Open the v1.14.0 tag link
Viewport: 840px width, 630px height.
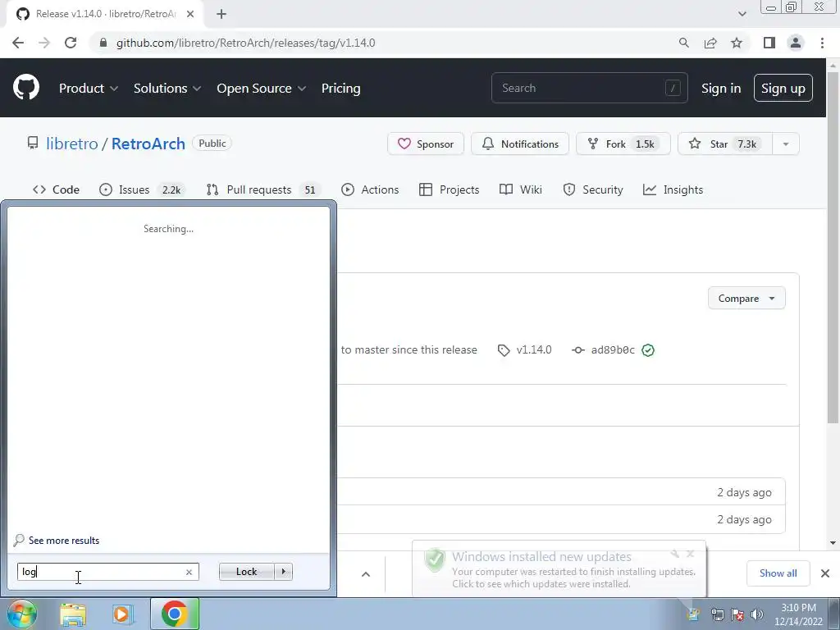[x=534, y=349]
